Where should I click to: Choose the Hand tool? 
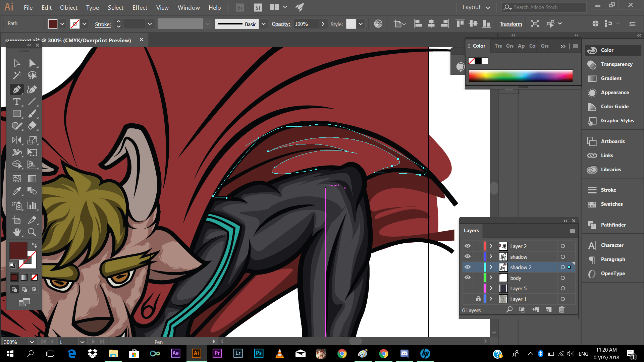coord(16,232)
